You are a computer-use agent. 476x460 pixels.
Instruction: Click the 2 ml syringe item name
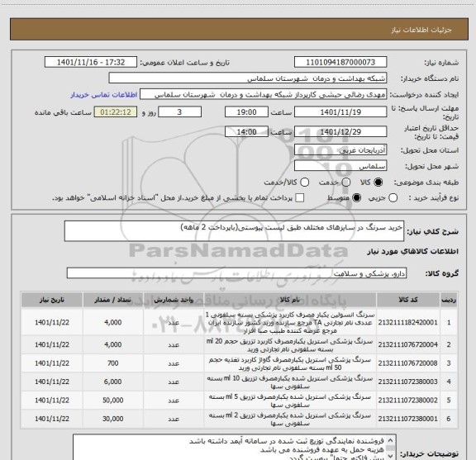(x=290, y=419)
